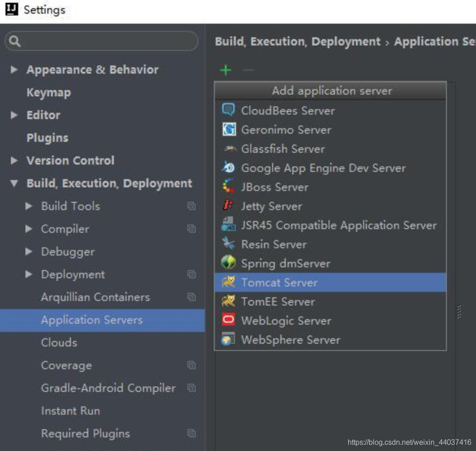Select WebSphere Server entry
This screenshot has height=451, width=476.
330,340
